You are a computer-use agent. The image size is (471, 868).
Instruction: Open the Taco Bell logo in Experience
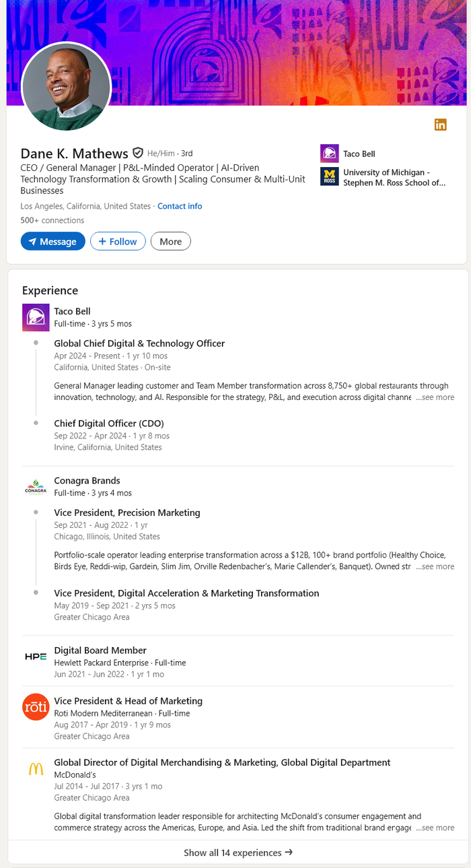coord(36,317)
